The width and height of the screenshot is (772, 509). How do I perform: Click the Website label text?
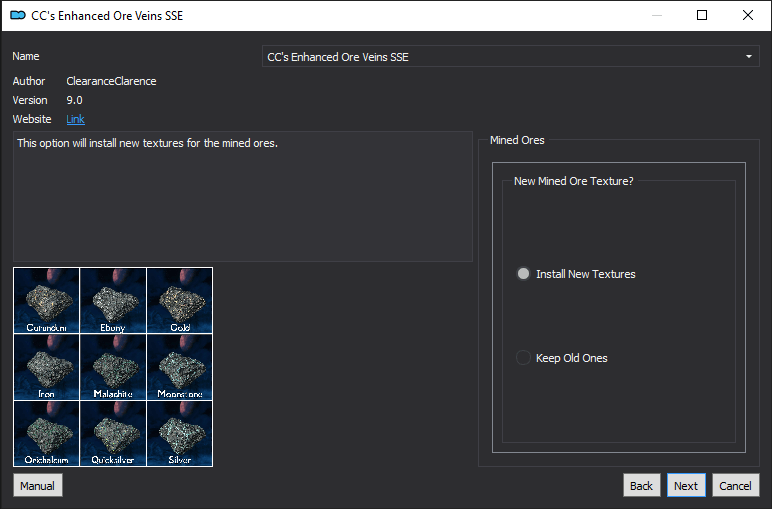(x=32, y=119)
